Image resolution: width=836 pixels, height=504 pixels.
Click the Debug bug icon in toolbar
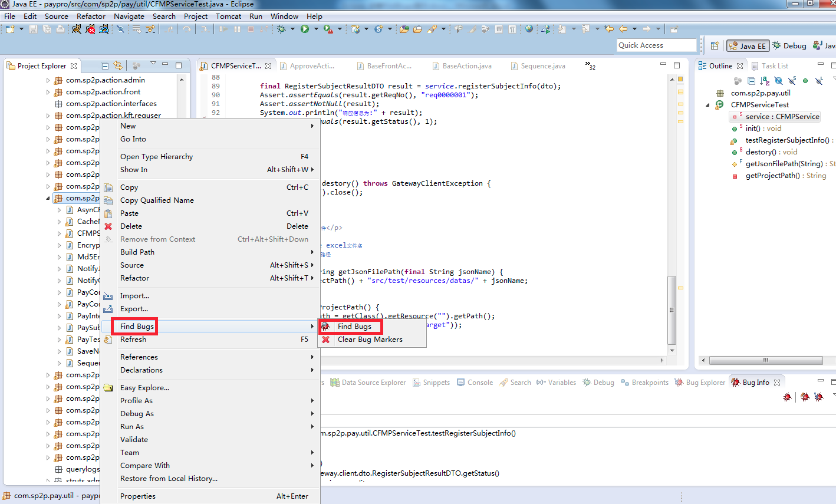point(281,29)
